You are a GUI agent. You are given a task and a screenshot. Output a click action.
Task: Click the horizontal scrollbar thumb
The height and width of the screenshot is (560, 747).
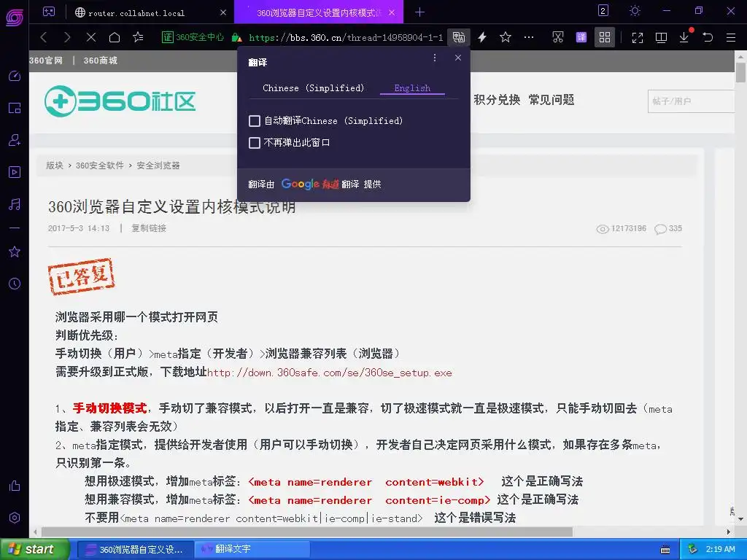point(307,532)
